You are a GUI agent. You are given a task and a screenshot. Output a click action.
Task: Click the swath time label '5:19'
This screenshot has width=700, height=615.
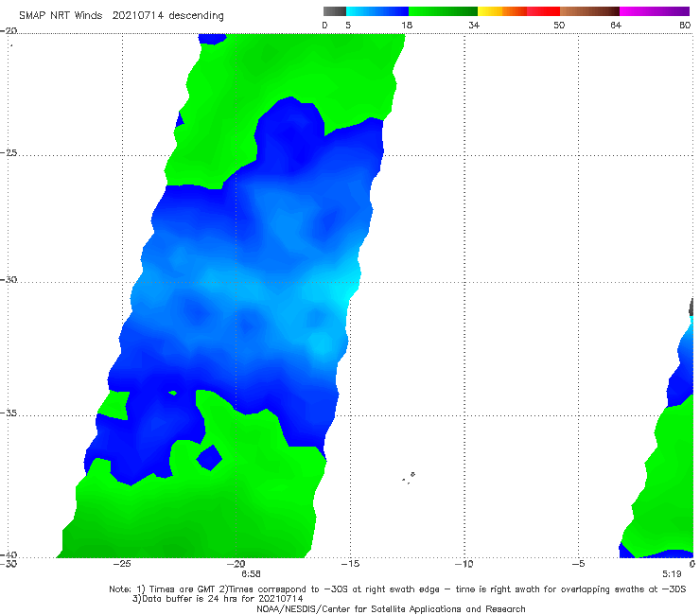(x=672, y=574)
